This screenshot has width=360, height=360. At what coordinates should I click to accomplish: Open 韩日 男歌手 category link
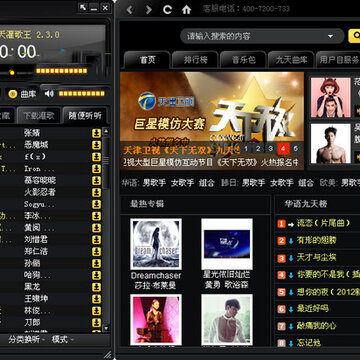coord(253,183)
